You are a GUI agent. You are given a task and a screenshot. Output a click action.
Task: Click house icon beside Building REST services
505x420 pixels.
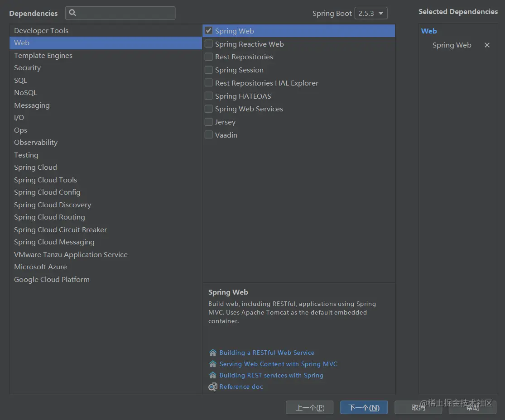[x=212, y=375]
